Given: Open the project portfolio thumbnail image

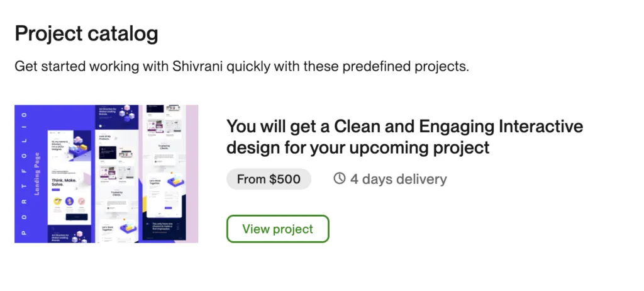Looking at the screenshot, I should pyautogui.click(x=106, y=173).
